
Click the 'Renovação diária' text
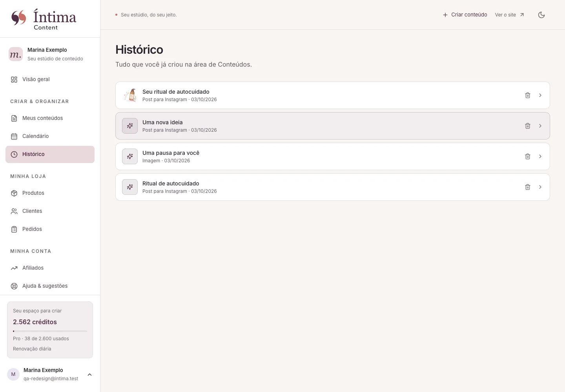pos(32,349)
